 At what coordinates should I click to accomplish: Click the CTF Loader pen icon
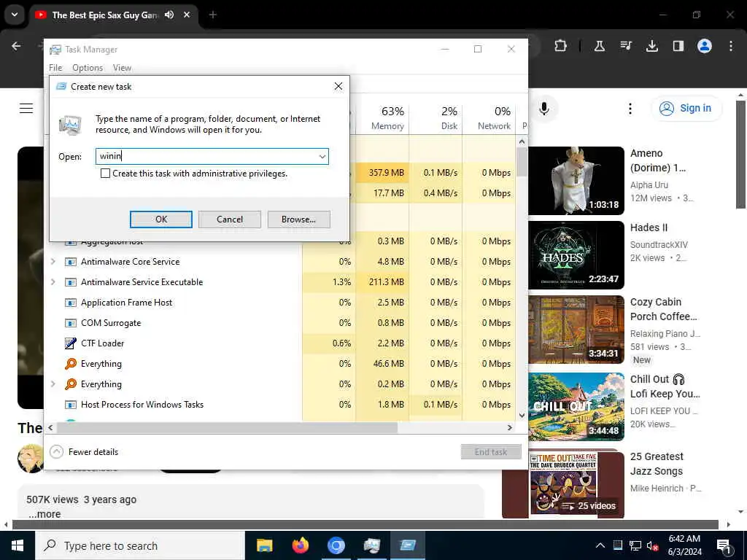(71, 343)
